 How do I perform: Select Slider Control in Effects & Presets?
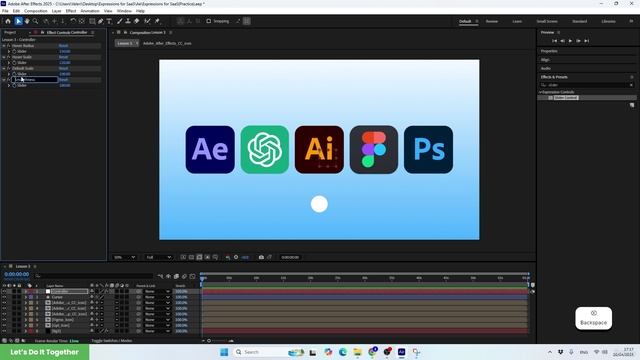point(566,98)
